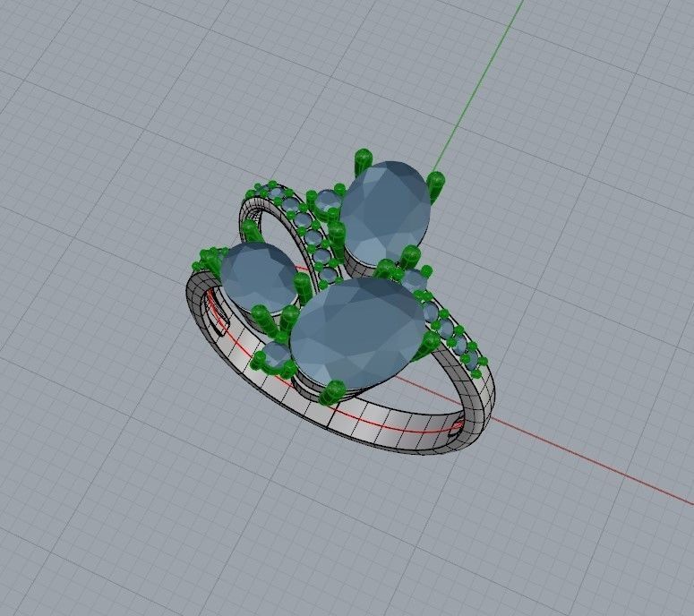
Task: Select the prong below the front oval gem
Action: tap(333, 393)
